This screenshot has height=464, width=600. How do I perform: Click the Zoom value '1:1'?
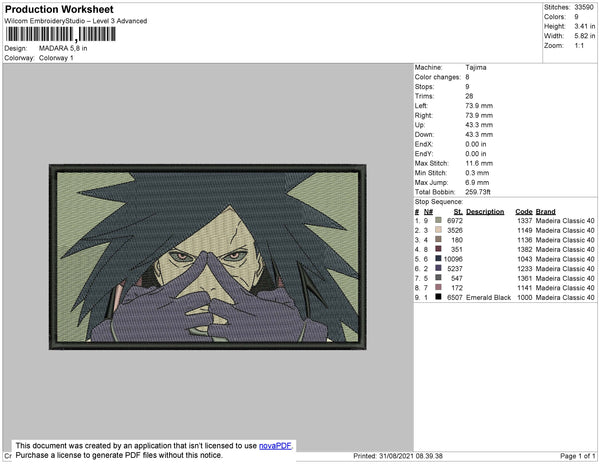[579, 46]
